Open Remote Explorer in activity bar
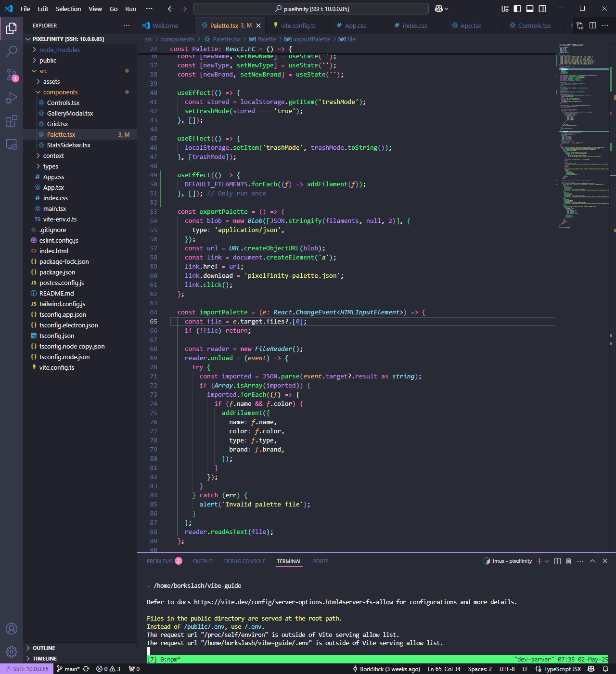 coord(12,144)
